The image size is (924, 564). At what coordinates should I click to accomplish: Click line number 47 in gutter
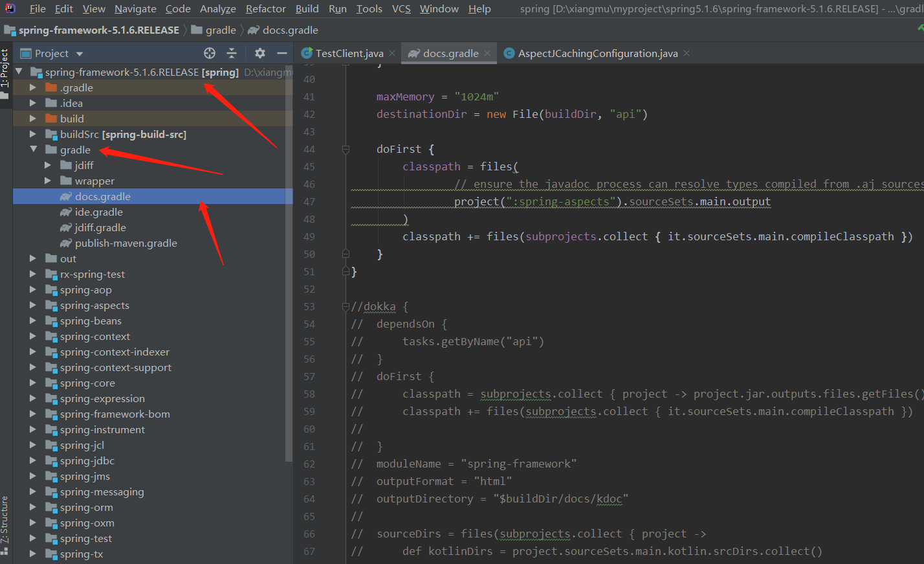309,201
